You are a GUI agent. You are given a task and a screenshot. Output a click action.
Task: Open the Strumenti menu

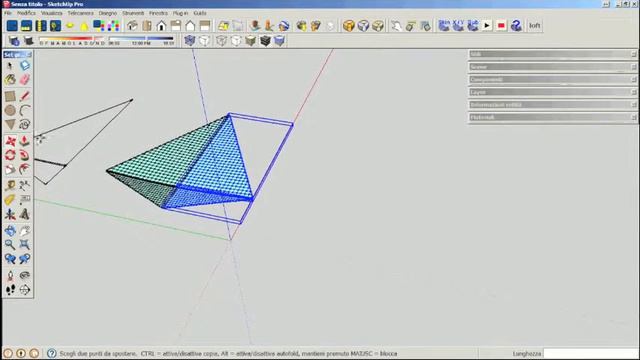point(133,13)
